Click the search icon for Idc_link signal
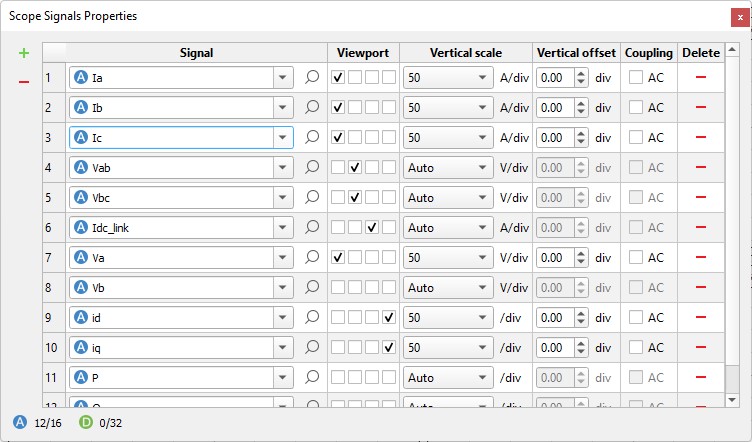752x442 pixels. pyautogui.click(x=312, y=227)
